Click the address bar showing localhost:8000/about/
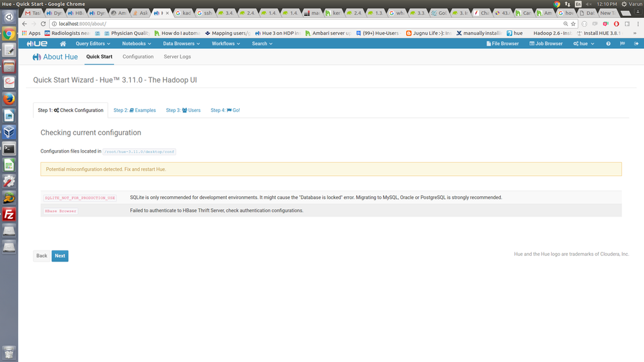Screen dimensions: 644x362 [308, 24]
